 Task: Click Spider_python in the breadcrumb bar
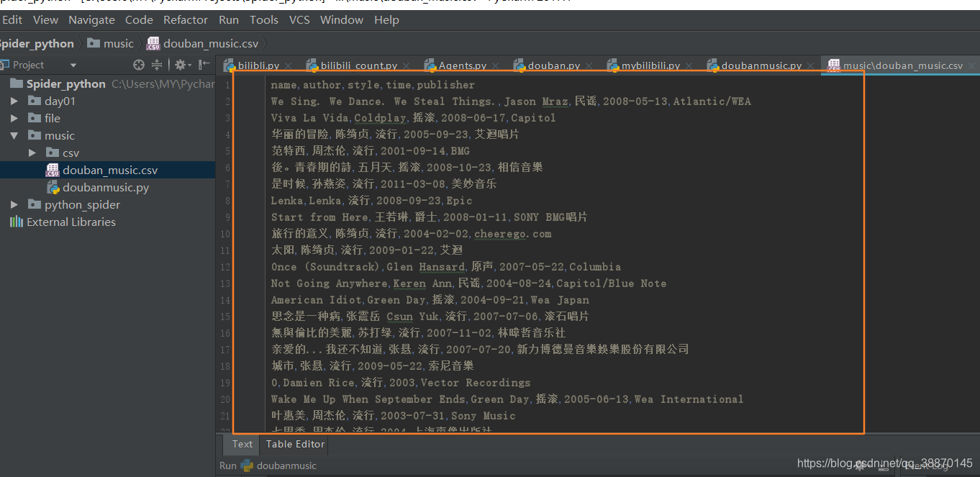pos(36,44)
